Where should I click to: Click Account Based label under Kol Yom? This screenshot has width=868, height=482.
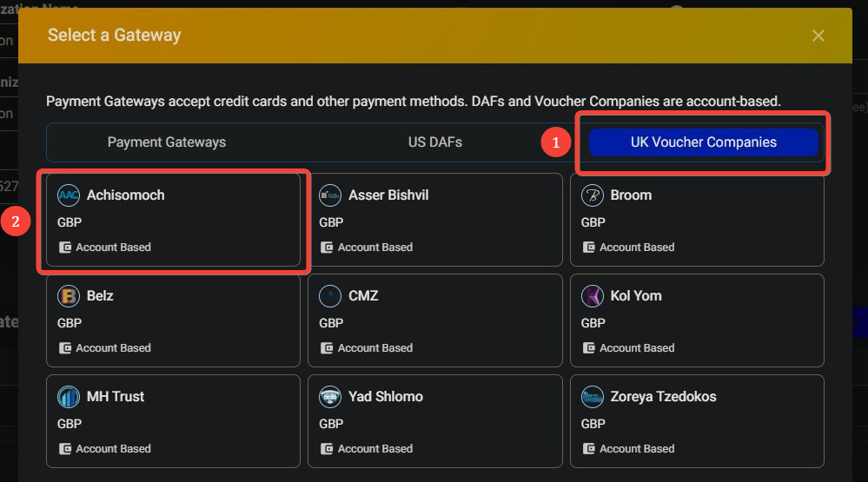tap(637, 348)
